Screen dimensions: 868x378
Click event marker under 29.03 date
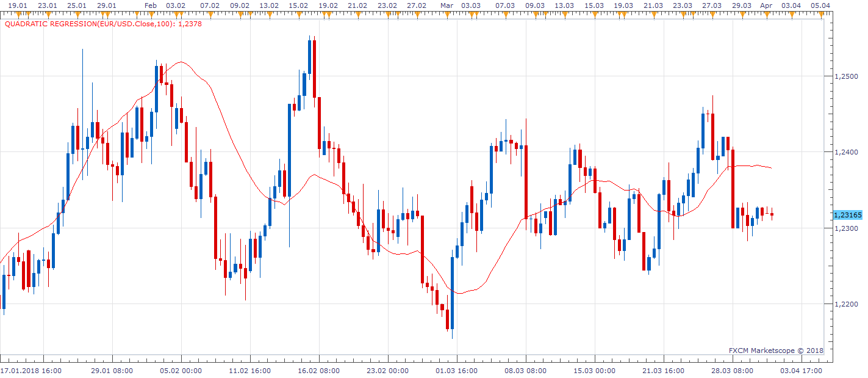[742, 14]
